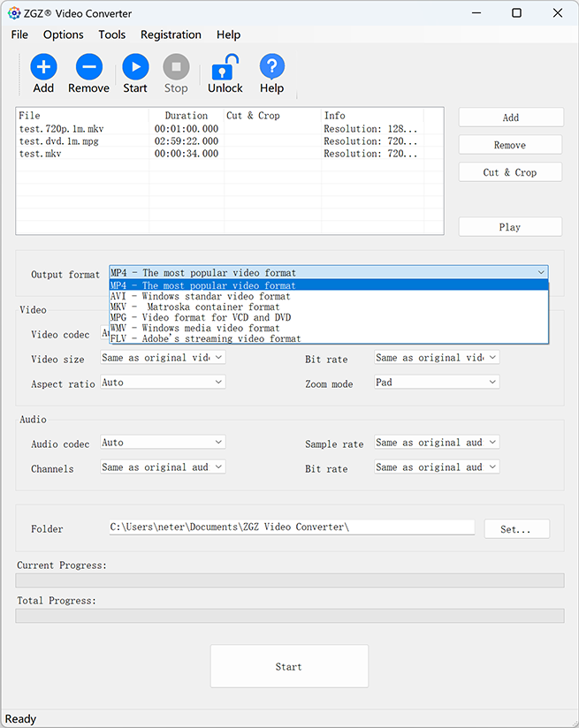Click the Info column header
The height and width of the screenshot is (728, 579).
tap(373, 115)
